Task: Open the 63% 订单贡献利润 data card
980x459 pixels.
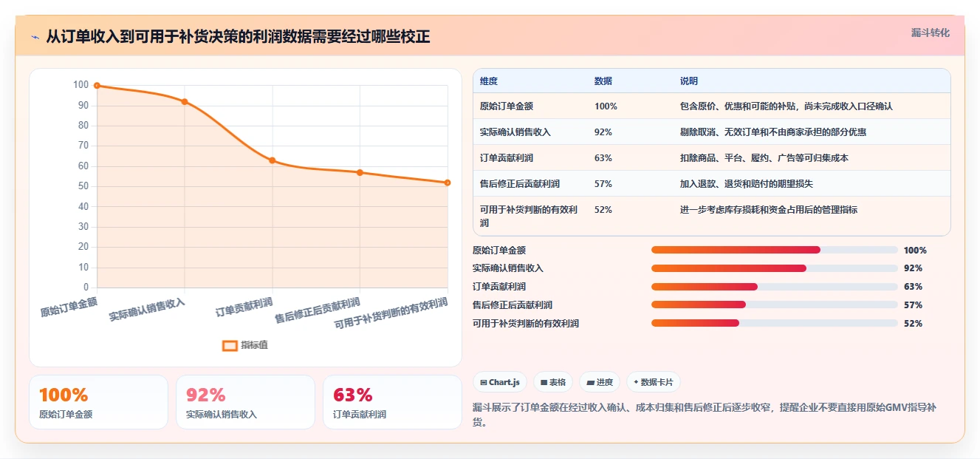Action: [x=392, y=402]
